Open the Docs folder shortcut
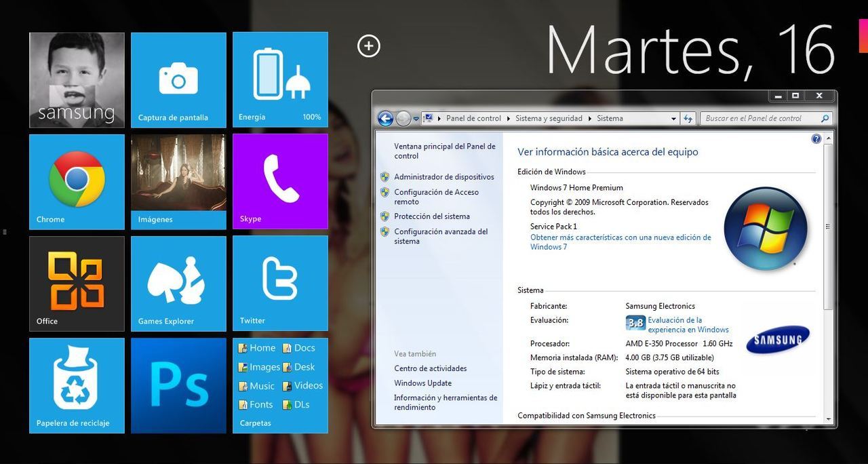This screenshot has height=464, width=868. tap(299, 348)
